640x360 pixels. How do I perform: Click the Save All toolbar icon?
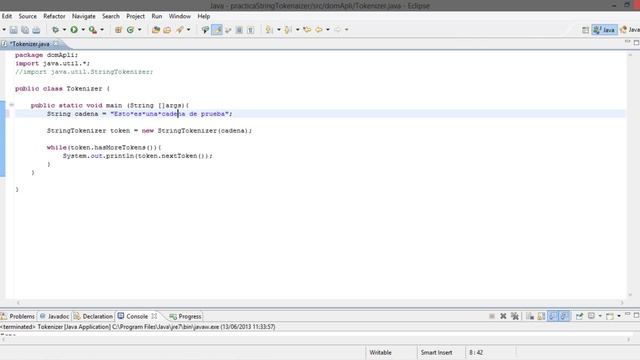(25, 30)
